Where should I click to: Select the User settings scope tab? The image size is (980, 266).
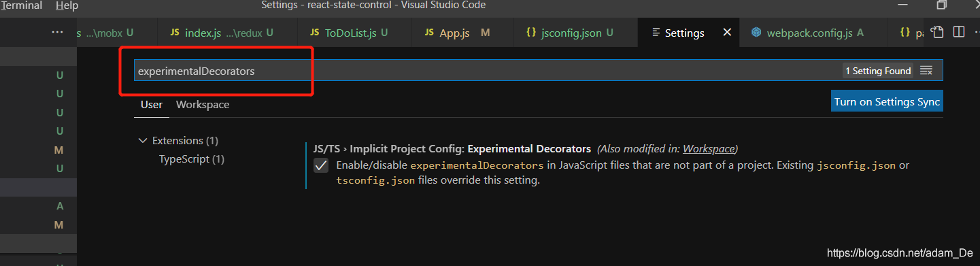(x=152, y=105)
